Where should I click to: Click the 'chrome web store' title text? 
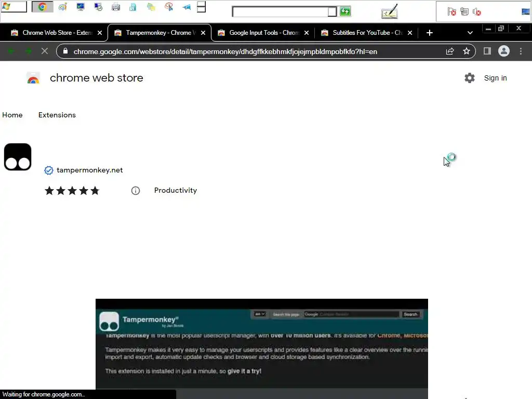coord(96,78)
